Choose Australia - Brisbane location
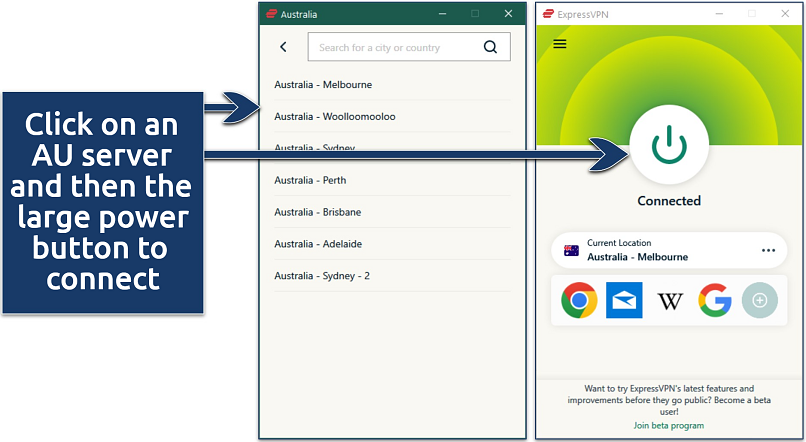The width and height of the screenshot is (806, 442). tap(392, 212)
